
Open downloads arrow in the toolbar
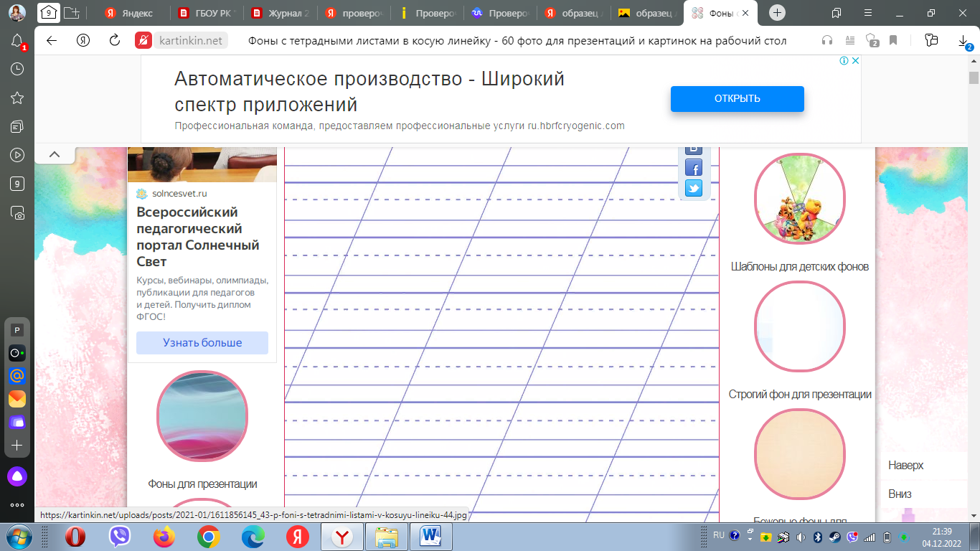tap(964, 42)
